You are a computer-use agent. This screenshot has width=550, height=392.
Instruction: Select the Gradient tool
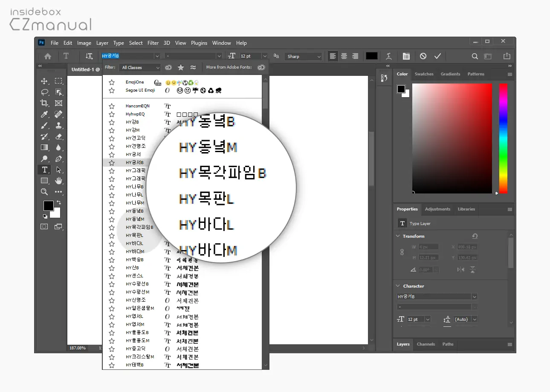coord(44,147)
